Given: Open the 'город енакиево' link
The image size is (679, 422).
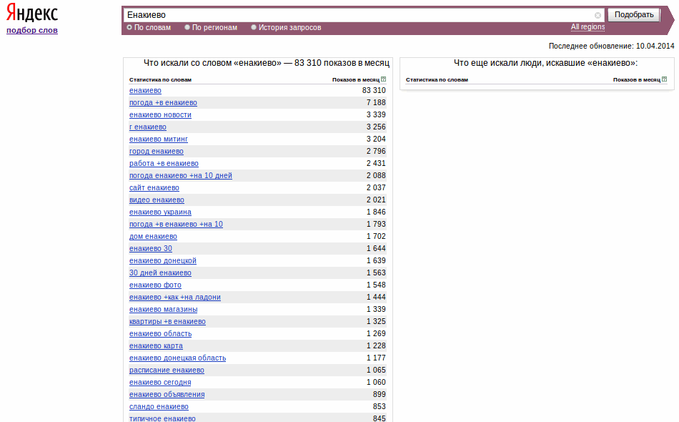Looking at the screenshot, I should (156, 151).
